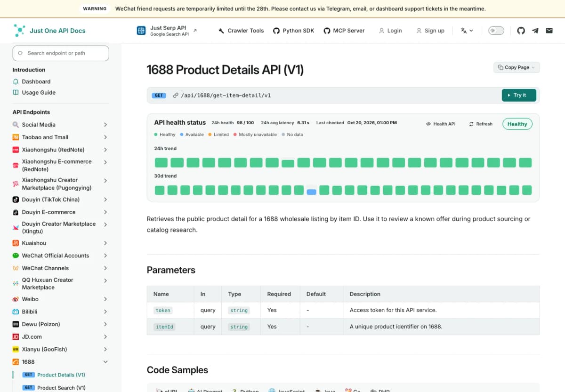Click the JD.com sidebar icon
Image resolution: width=565 pixels, height=392 pixels.
(16, 337)
